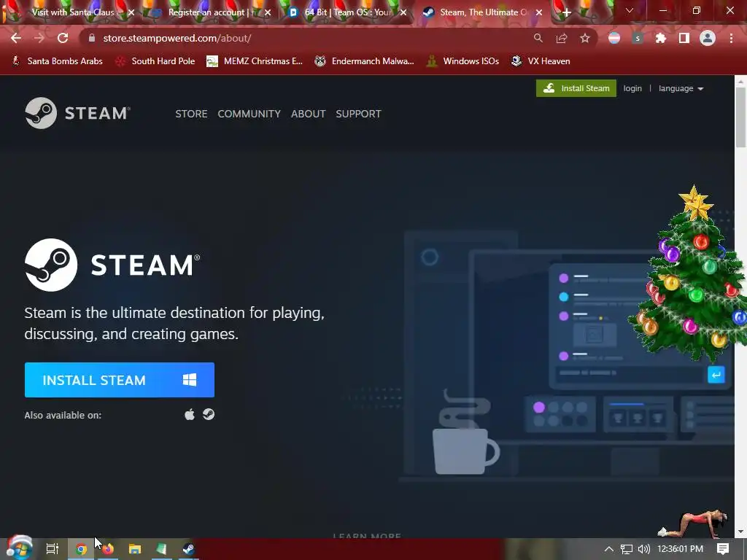This screenshot has height=560, width=747.
Task: Click the search magnifier in address bar
Action: (538, 38)
